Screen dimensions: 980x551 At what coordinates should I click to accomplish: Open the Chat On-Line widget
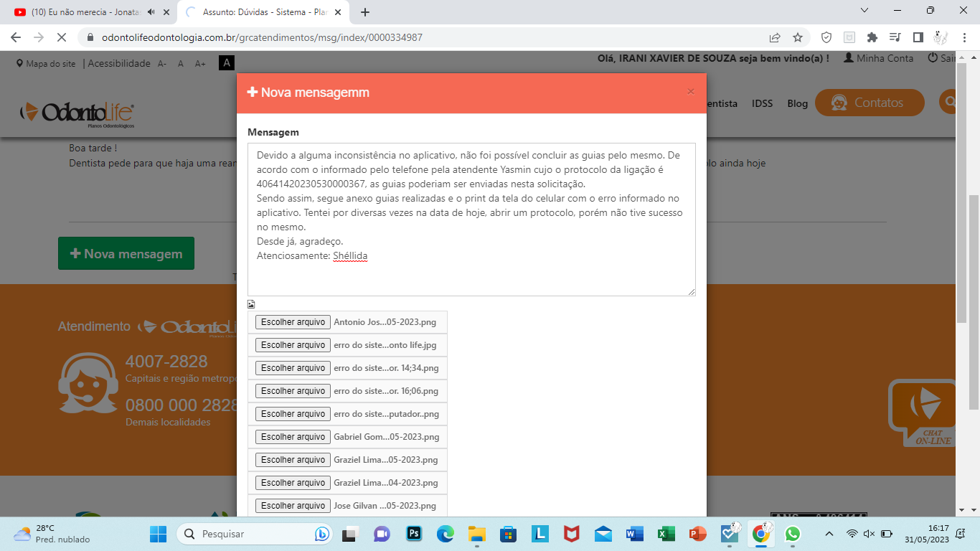(923, 414)
